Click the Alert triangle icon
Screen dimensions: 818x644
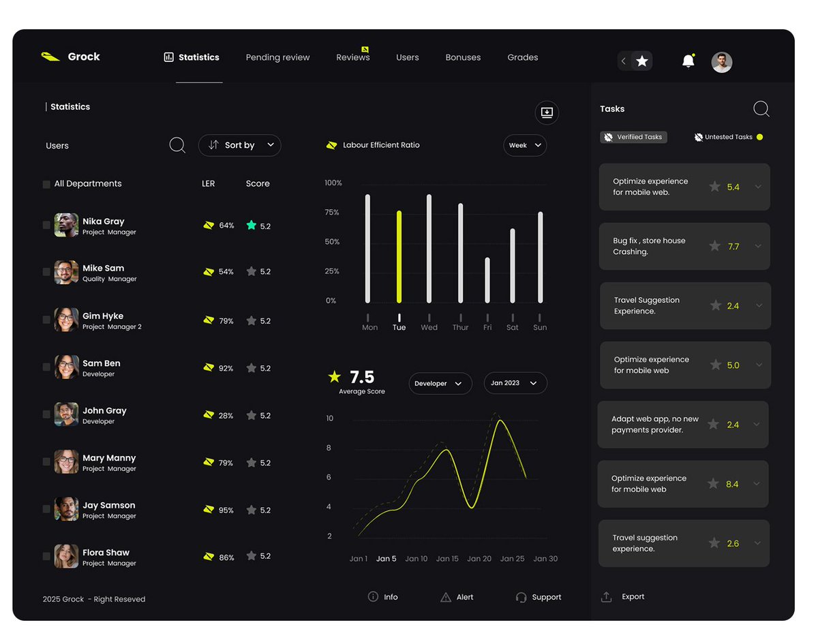coord(446,597)
